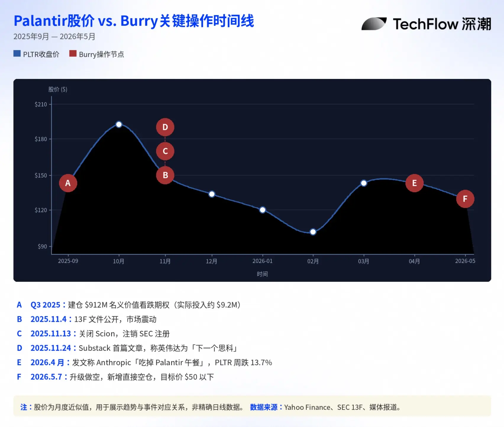Click the description 13F 文件公开，市场震动

(x=115, y=319)
